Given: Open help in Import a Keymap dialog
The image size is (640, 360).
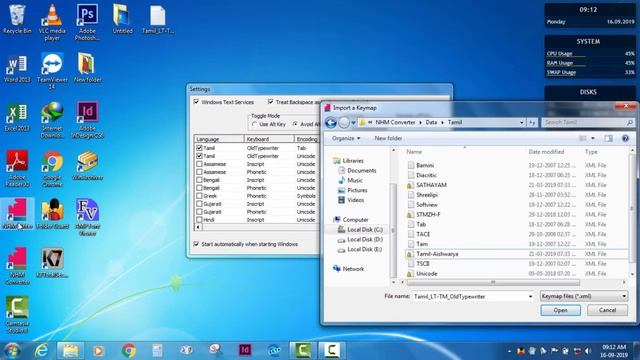Looking at the screenshot, I should (625, 138).
